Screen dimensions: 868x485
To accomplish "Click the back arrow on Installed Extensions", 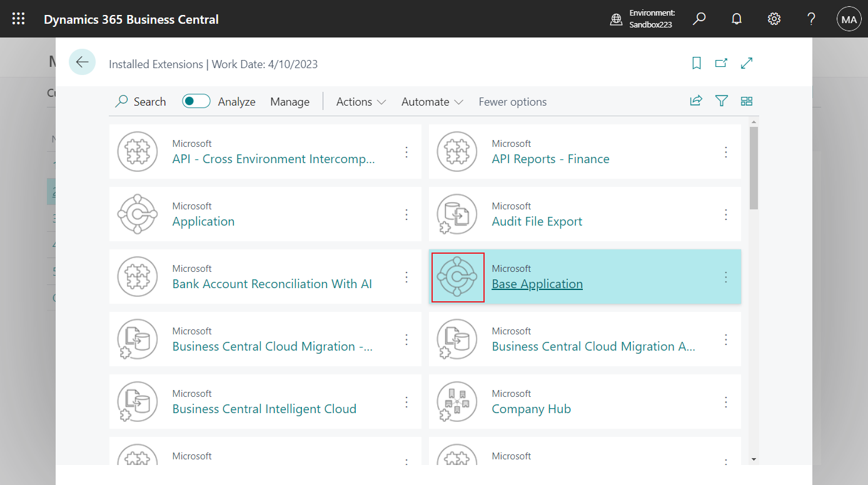I will click(82, 61).
